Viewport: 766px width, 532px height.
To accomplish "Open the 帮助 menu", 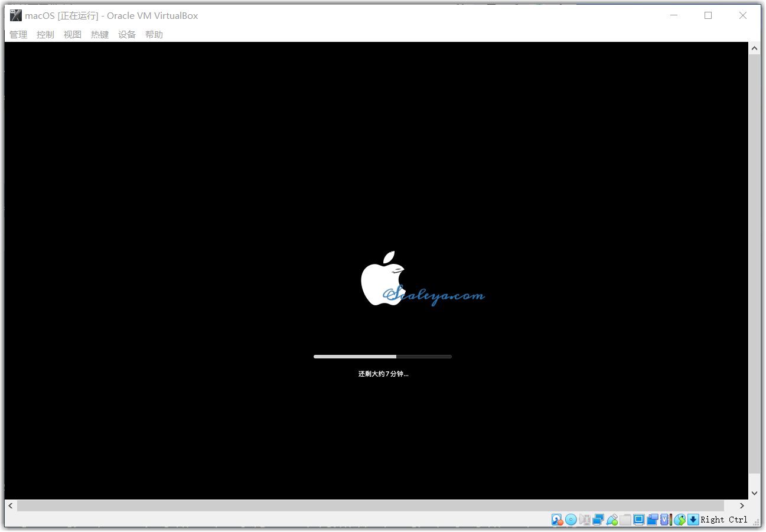I will [x=154, y=35].
